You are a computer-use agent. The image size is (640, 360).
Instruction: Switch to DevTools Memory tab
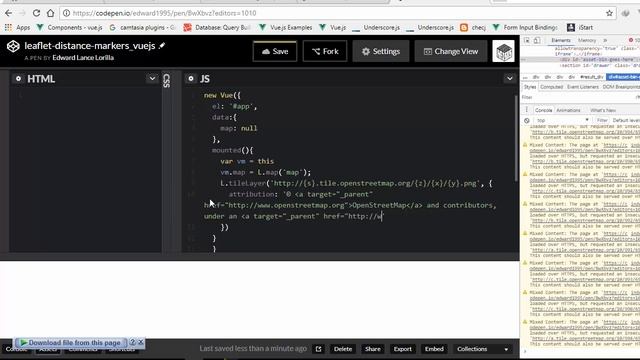[587, 40]
